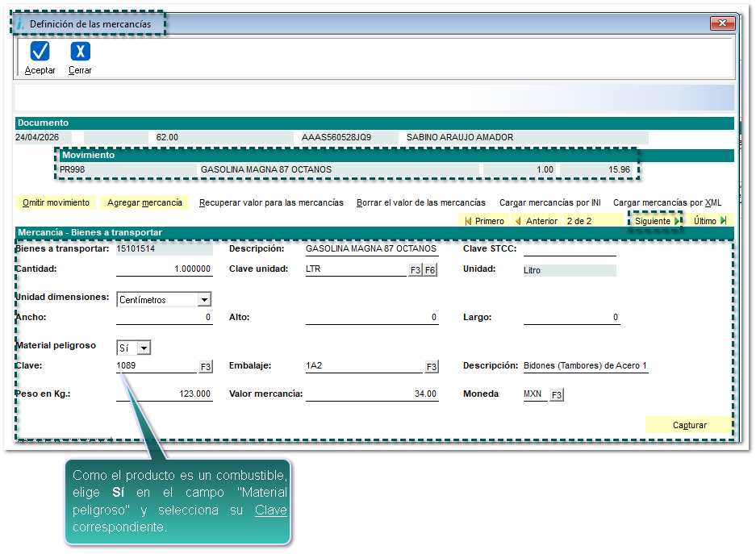Viewport: 756px width, 554px height.
Task: Click the Peso en Kg. field
Action: [165, 394]
